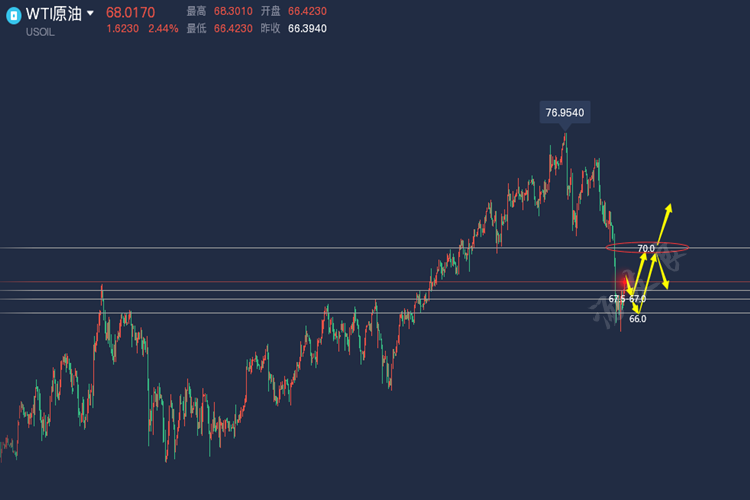
Task: Open the WTI原油 symbol dropdown arrow
Action: (x=90, y=13)
